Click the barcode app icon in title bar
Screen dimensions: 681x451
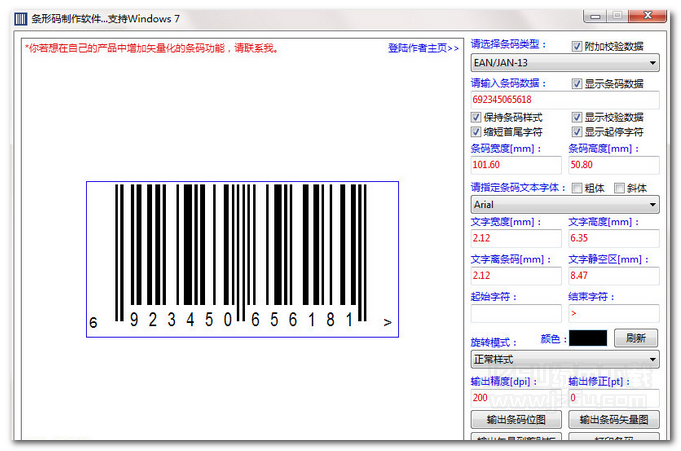(20, 19)
